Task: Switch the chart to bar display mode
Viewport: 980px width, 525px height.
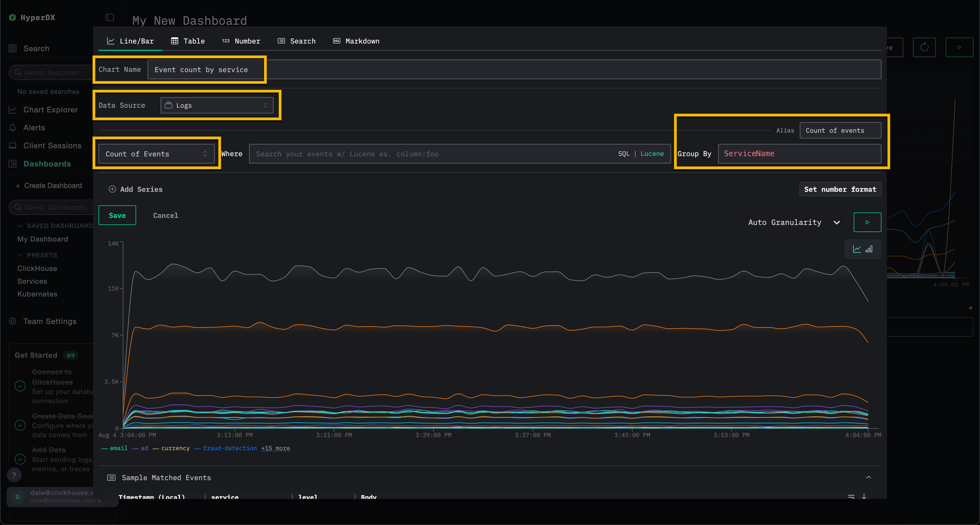Action: pos(869,249)
